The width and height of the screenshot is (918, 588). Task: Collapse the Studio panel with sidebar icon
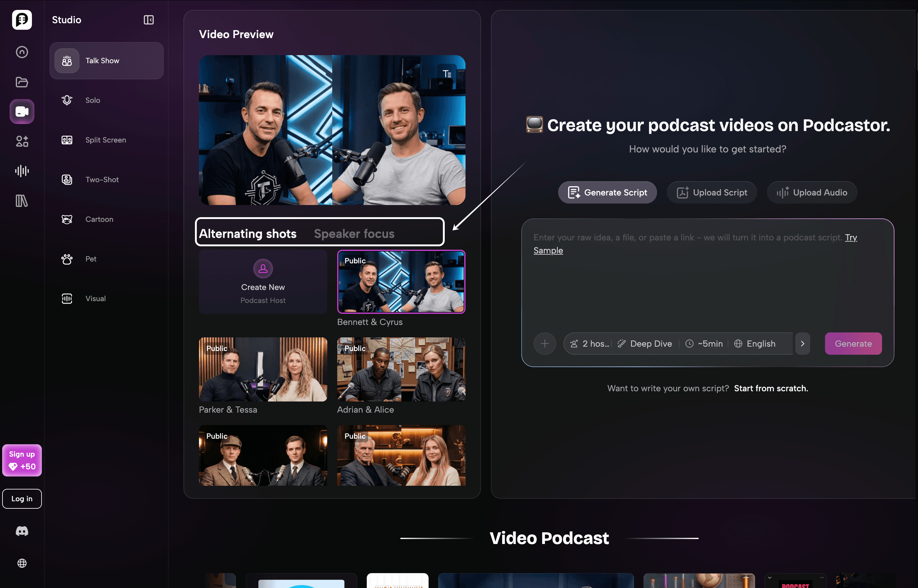148,20
